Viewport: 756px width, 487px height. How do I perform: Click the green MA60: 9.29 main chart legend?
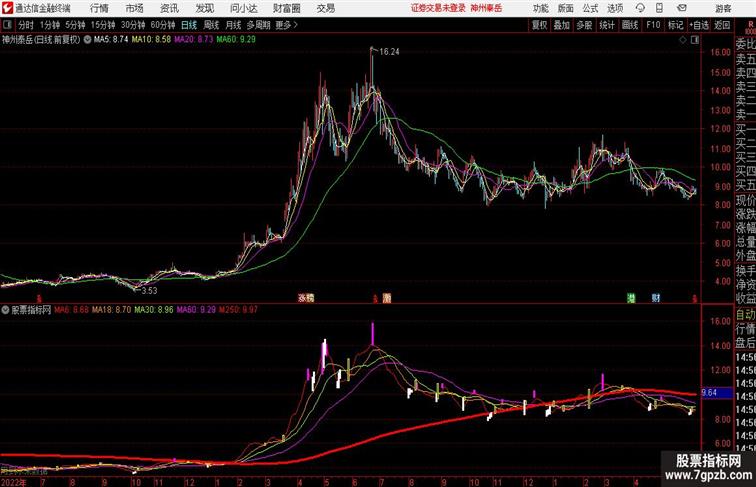236,40
